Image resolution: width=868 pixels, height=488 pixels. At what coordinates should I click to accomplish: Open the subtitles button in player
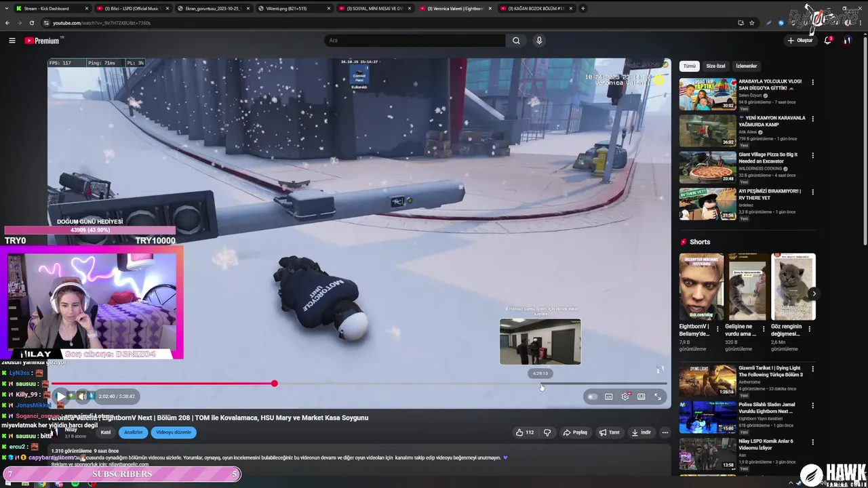(608, 396)
